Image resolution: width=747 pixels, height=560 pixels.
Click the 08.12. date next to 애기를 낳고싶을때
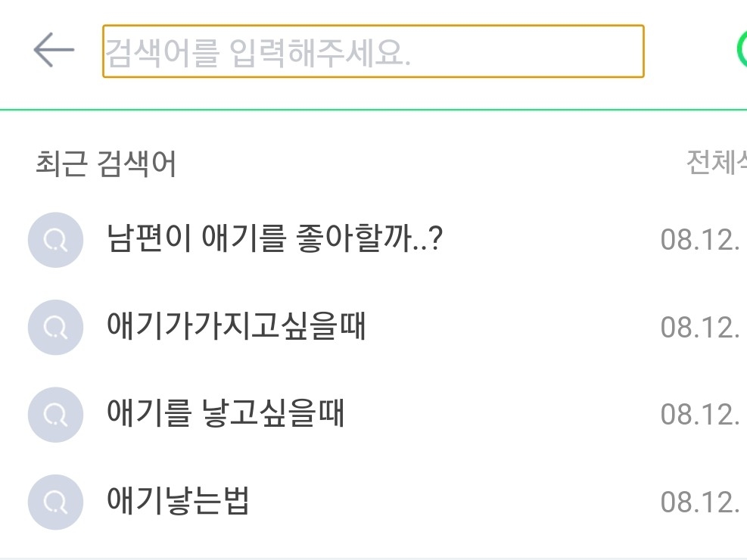point(699,415)
